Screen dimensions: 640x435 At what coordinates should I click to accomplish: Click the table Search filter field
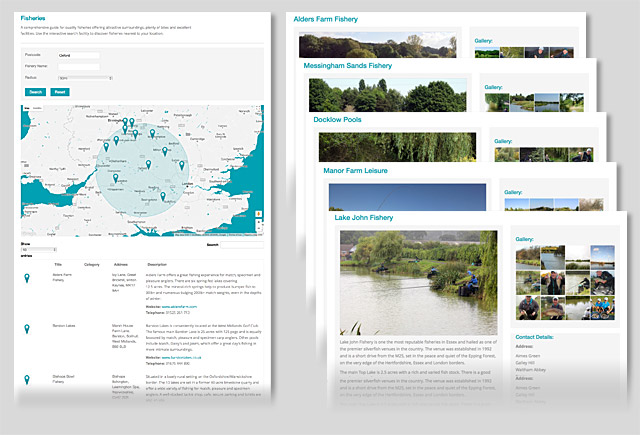click(242, 245)
